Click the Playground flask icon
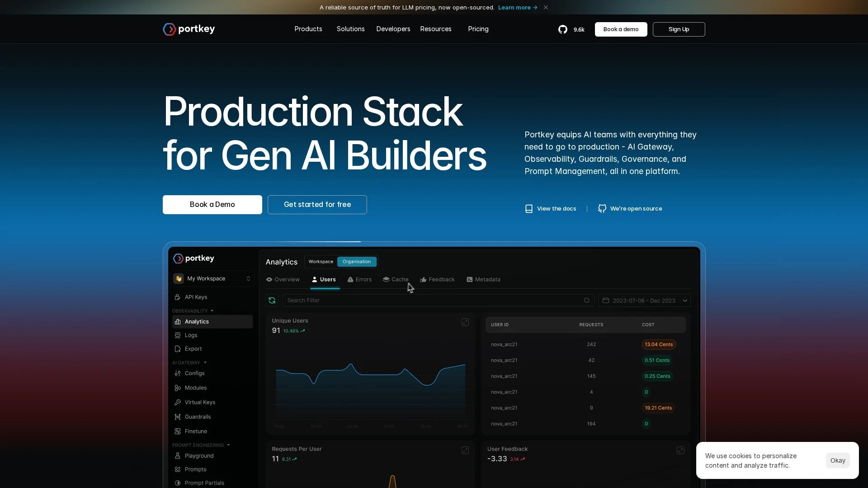Viewport: 868px width, 488px height. click(178, 456)
